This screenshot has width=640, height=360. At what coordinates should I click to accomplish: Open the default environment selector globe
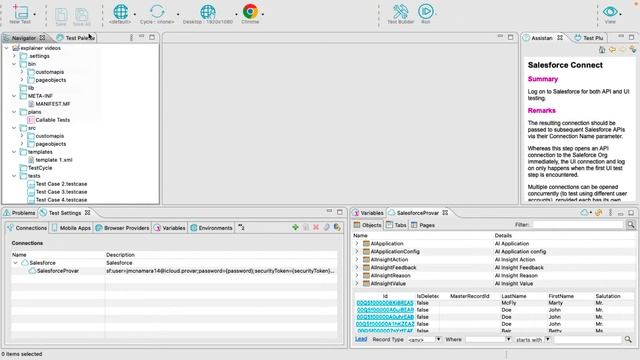coord(120,12)
